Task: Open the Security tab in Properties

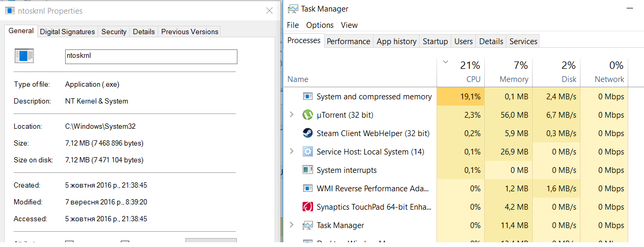Action: point(114,32)
